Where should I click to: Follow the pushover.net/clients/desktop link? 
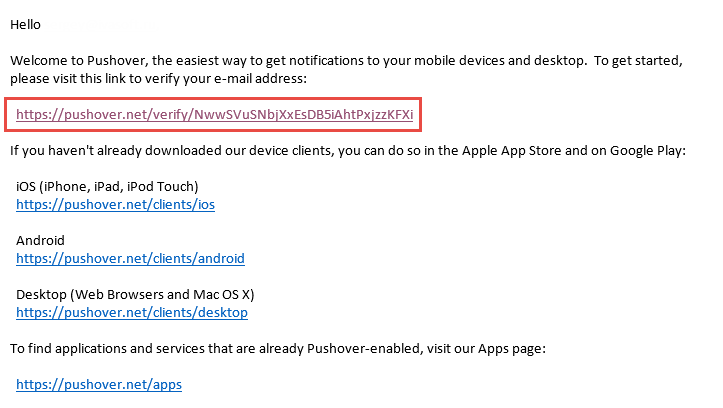[x=132, y=313]
